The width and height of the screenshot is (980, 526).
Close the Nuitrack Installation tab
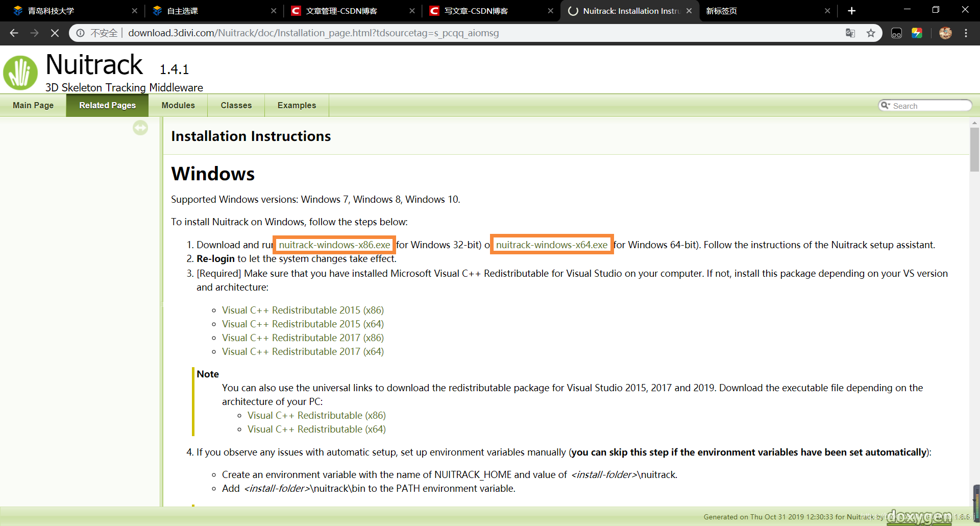(689, 11)
